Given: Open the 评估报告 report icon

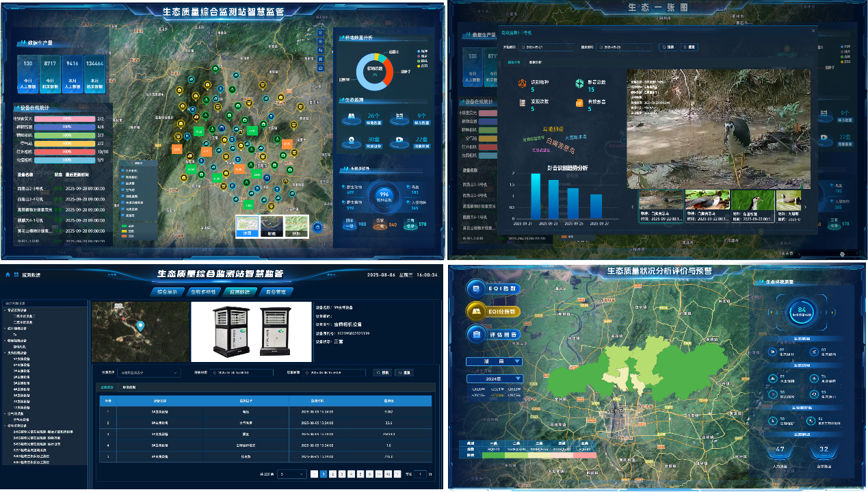Looking at the screenshot, I should [476, 335].
